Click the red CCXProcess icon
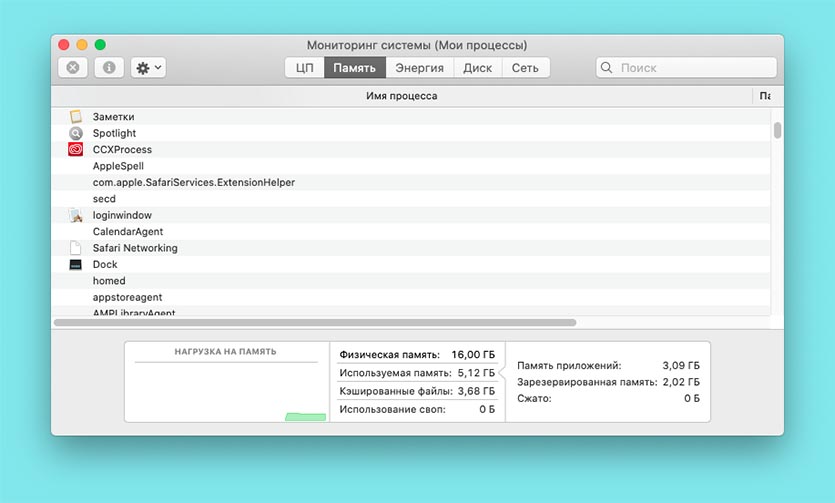This screenshot has width=835, height=503. [x=75, y=150]
